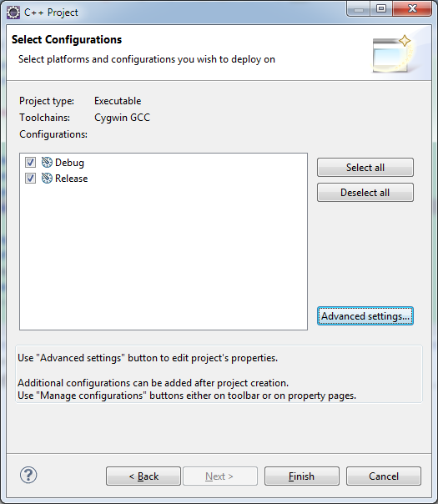Close the dialog with X button
The width and height of the screenshot is (438, 504).
[412, 8]
